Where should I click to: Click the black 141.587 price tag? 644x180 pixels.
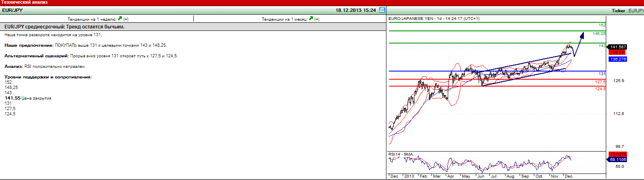pyautogui.click(x=618, y=47)
